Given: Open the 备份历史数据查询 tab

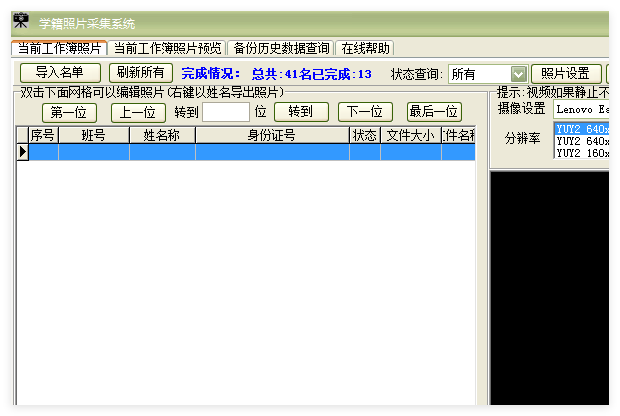Looking at the screenshot, I should pos(281,48).
